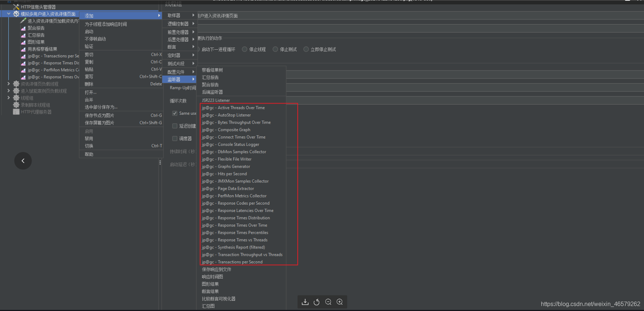Open the 测试片段 submenu
The height and width of the screenshot is (311, 644).
[181, 64]
